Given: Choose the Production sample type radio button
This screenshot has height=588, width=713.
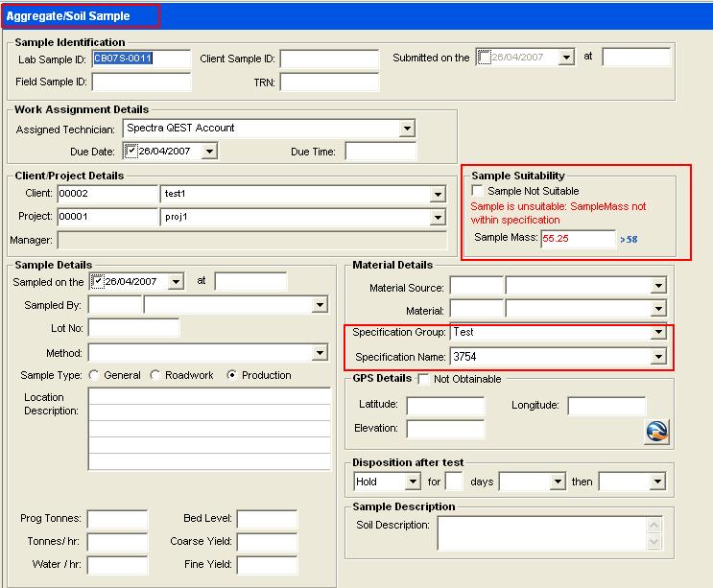Looking at the screenshot, I should point(232,375).
